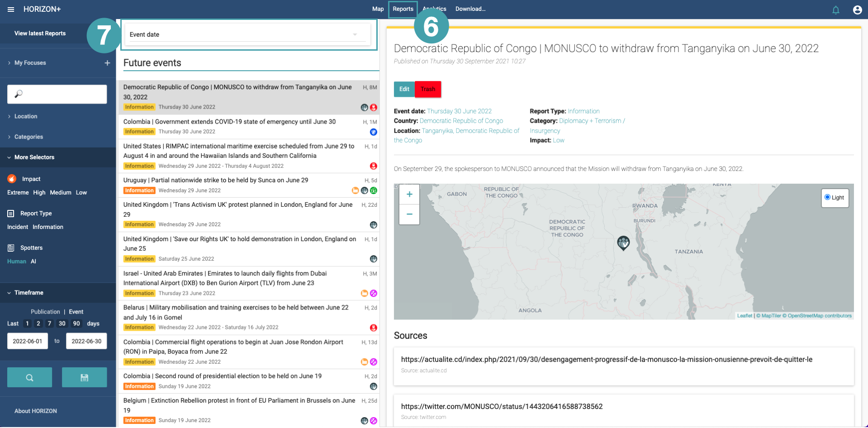868x428 pixels.
Task: Open the user account icon
Action: point(857,10)
